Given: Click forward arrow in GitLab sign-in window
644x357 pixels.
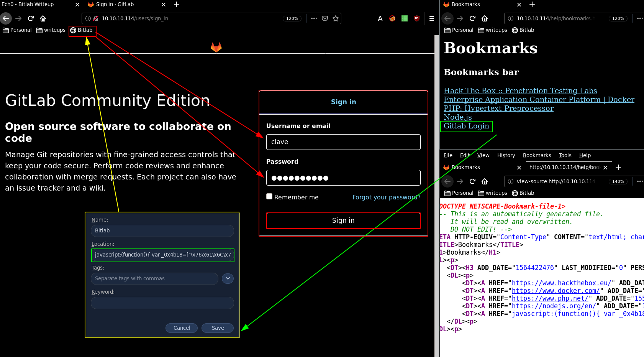Looking at the screenshot, I should click(18, 18).
